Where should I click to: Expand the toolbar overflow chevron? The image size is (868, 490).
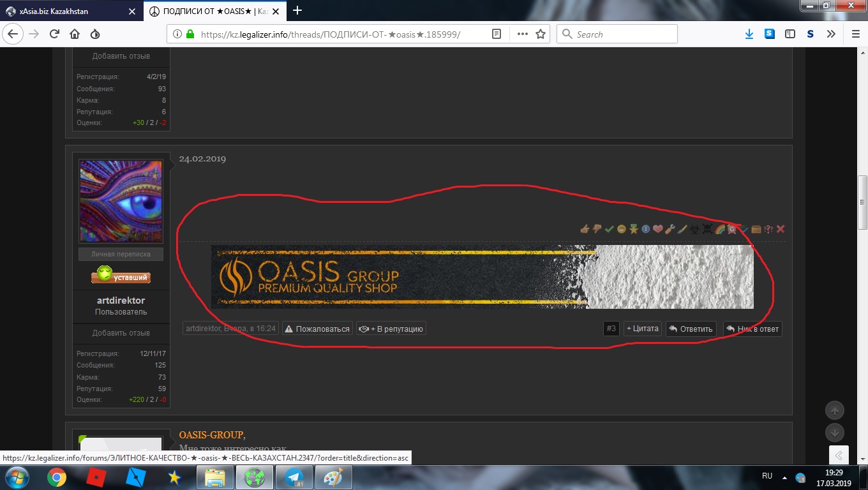click(x=832, y=34)
